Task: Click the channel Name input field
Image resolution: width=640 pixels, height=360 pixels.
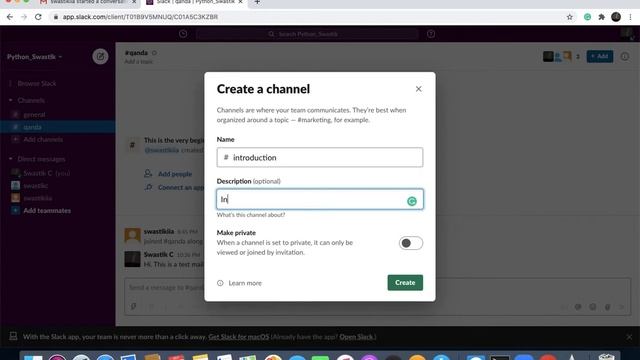Action: [320, 157]
